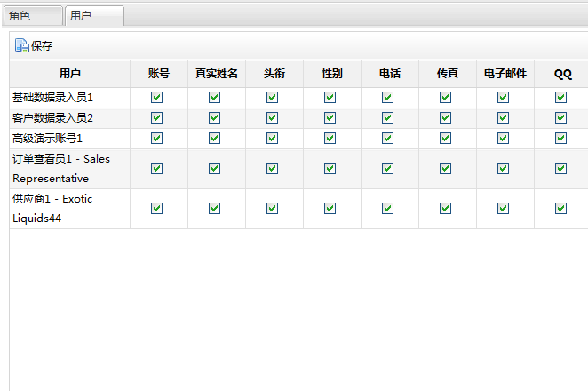This screenshot has height=391, width=588.
Task: Toggle 性别 checkbox for 基础数据录入员1
Action: 330,98
